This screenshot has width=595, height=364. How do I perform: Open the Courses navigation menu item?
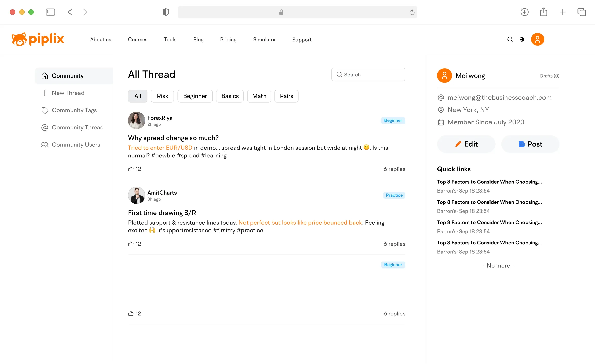(137, 39)
